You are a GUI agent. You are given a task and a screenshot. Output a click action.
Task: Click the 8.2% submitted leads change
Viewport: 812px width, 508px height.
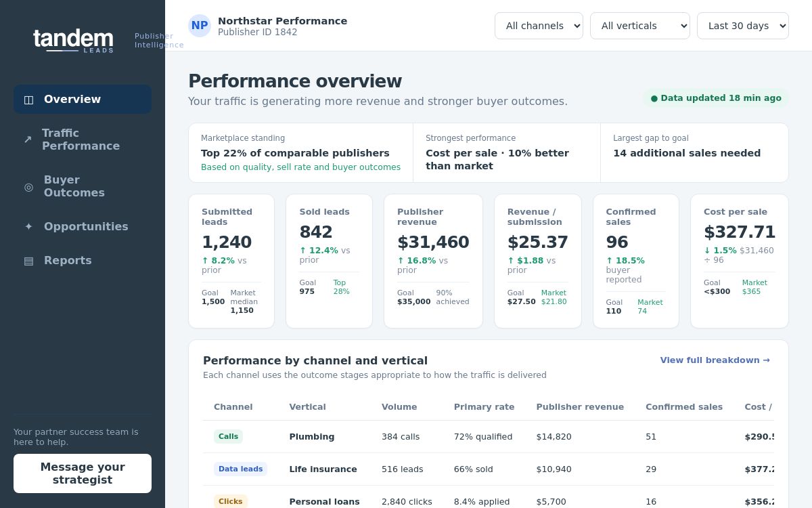[x=219, y=261]
